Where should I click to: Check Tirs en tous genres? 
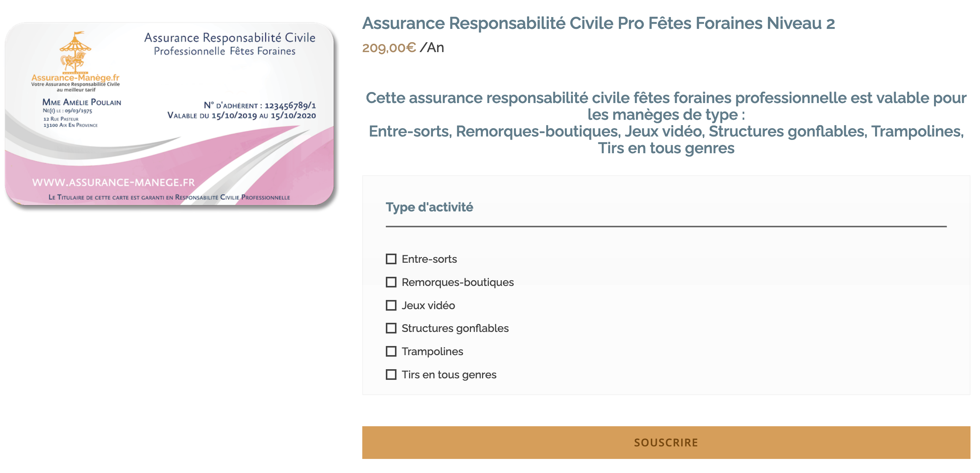[x=392, y=375]
